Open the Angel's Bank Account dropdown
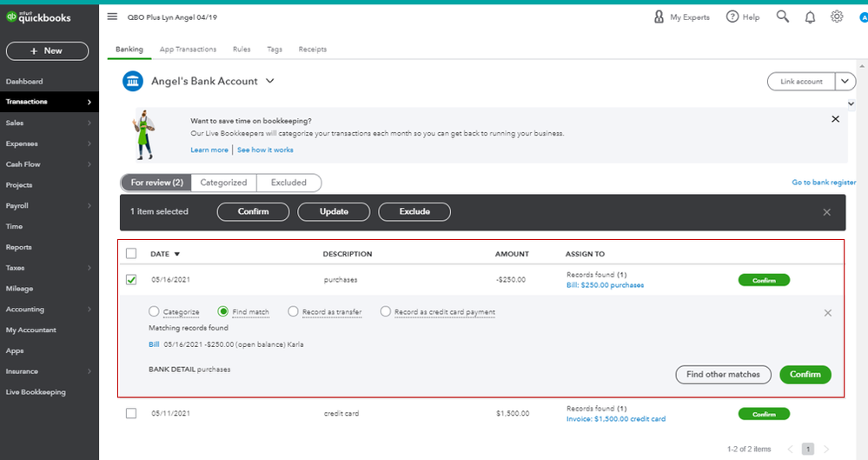This screenshot has width=868, height=460. click(270, 81)
